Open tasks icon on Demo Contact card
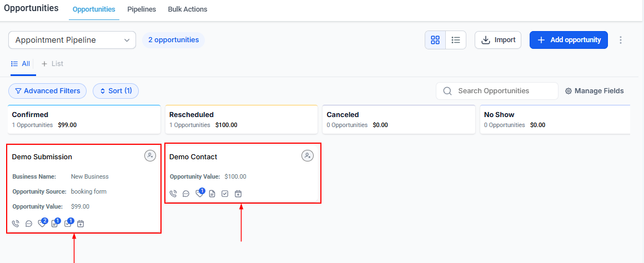This screenshot has width=644, height=263. (x=225, y=194)
